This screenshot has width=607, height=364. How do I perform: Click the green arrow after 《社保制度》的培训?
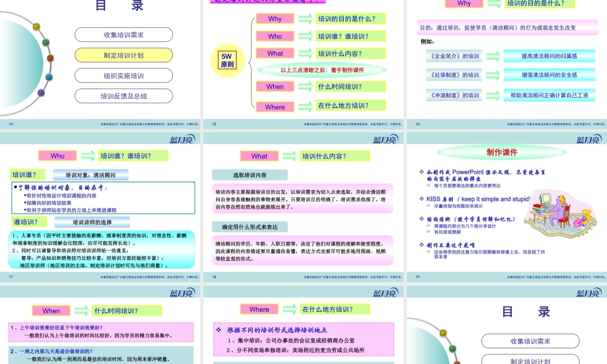coord(493,75)
